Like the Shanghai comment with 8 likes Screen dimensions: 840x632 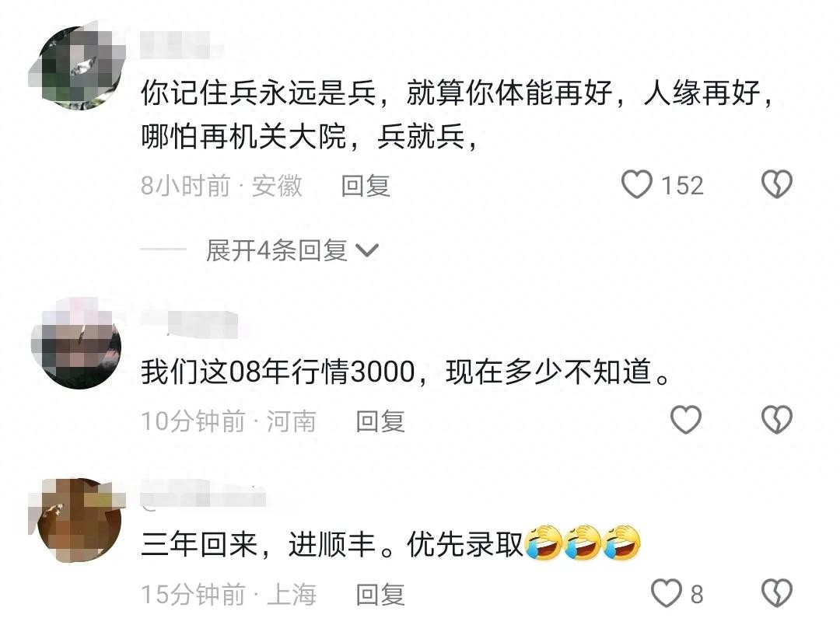tap(667, 593)
